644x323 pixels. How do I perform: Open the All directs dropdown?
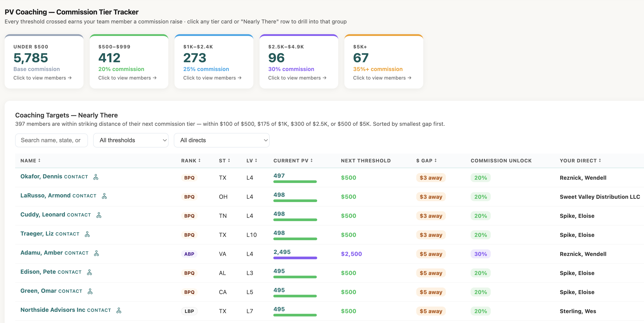point(222,140)
